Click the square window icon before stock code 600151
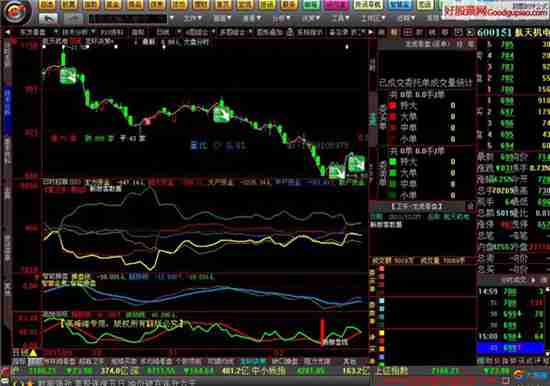 click(x=458, y=33)
